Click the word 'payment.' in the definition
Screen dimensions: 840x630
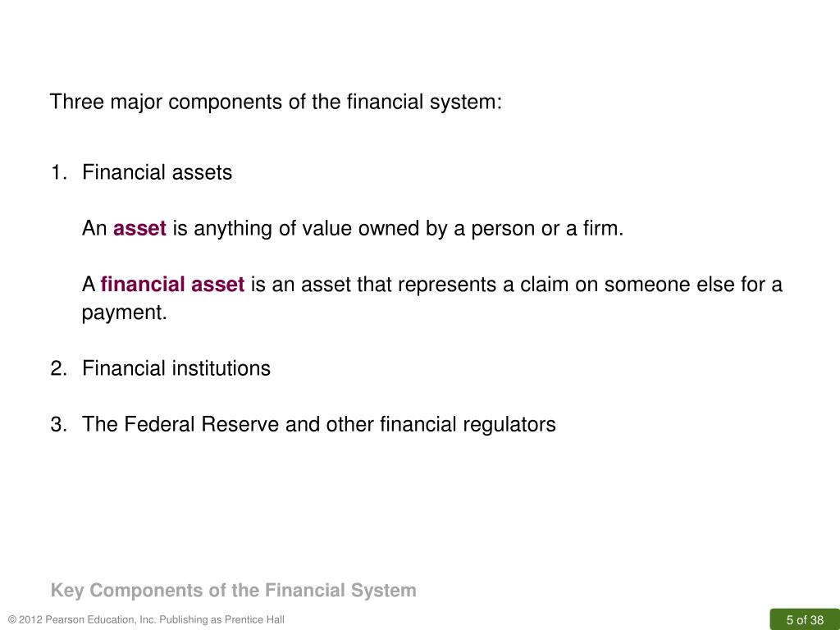pos(125,313)
